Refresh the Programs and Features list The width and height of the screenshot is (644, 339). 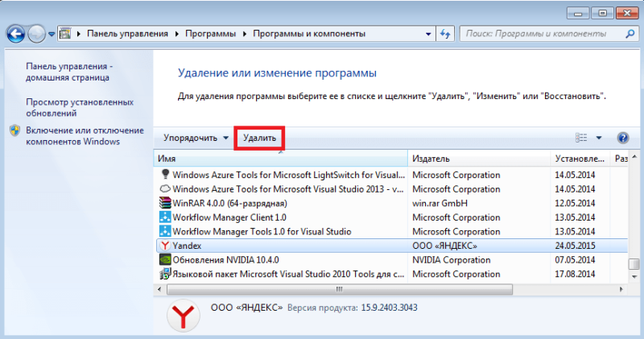[x=445, y=34]
